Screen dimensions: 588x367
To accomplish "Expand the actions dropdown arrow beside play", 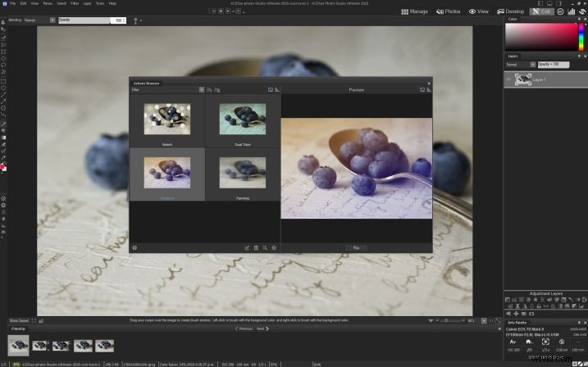I will coord(233,11).
